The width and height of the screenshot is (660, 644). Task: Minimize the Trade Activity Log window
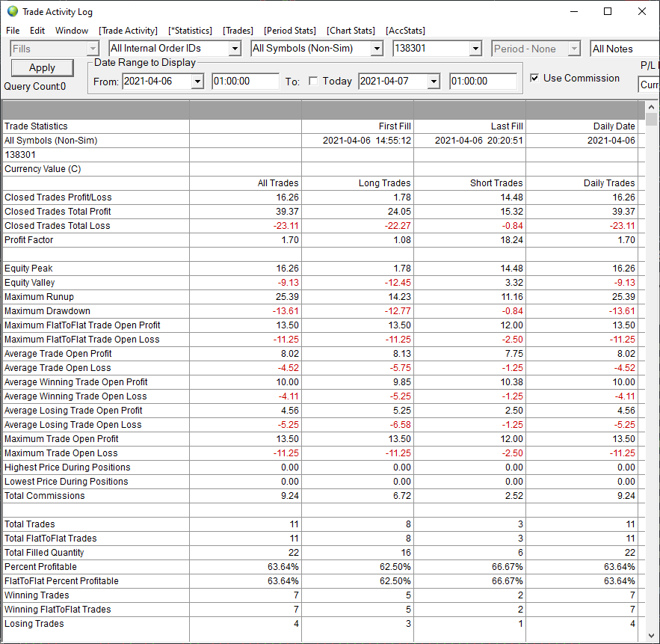pyautogui.click(x=574, y=11)
